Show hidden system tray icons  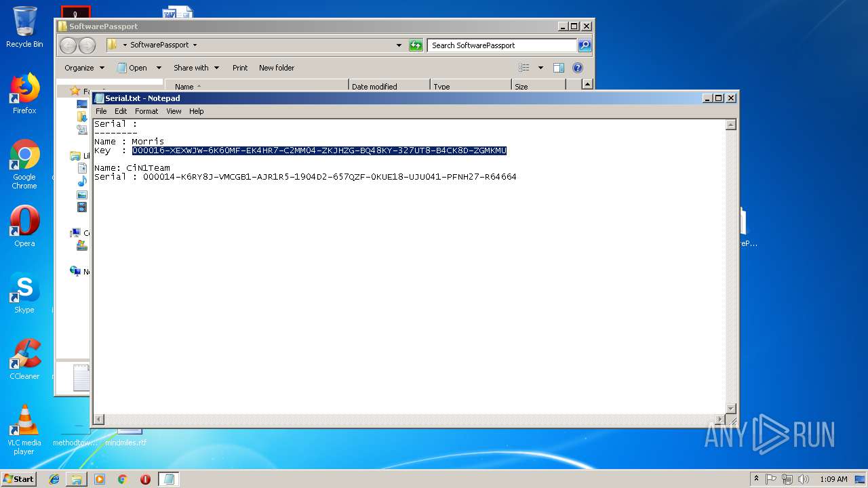[756, 479]
